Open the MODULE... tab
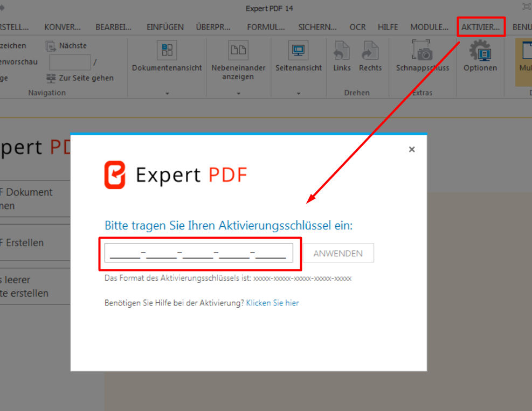 point(429,27)
